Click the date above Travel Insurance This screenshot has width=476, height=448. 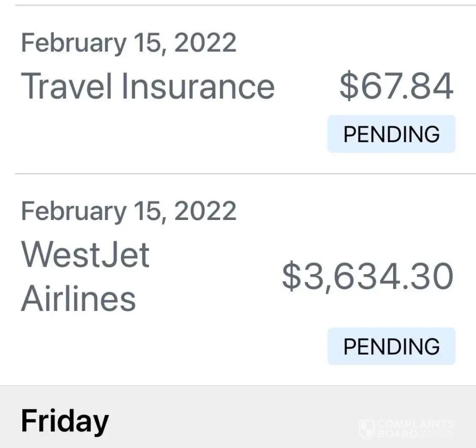click(129, 43)
